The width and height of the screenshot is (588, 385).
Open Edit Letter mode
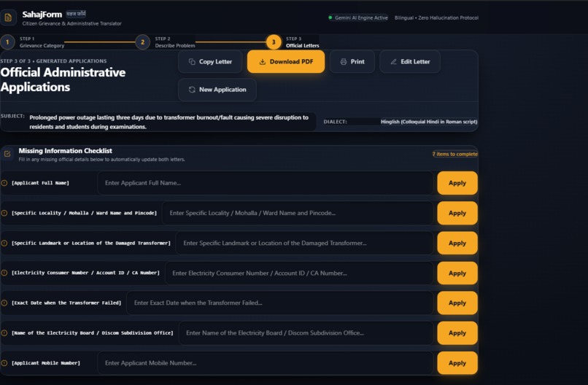coord(410,61)
